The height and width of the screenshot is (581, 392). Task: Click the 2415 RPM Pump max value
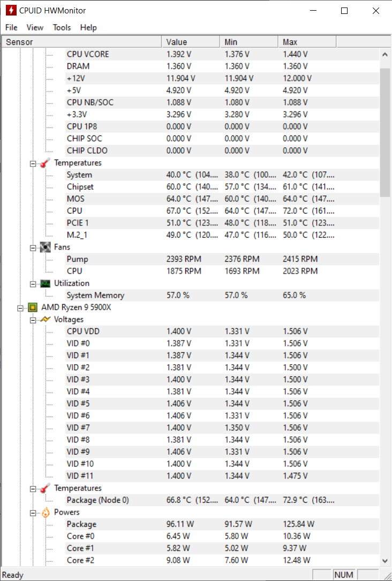(300, 259)
